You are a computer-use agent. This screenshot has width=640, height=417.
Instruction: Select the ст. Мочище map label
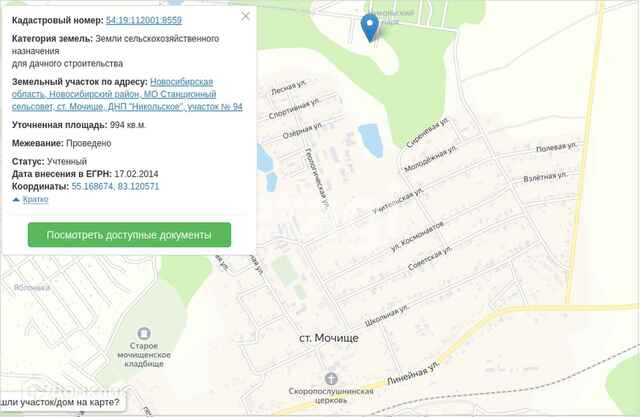click(329, 338)
